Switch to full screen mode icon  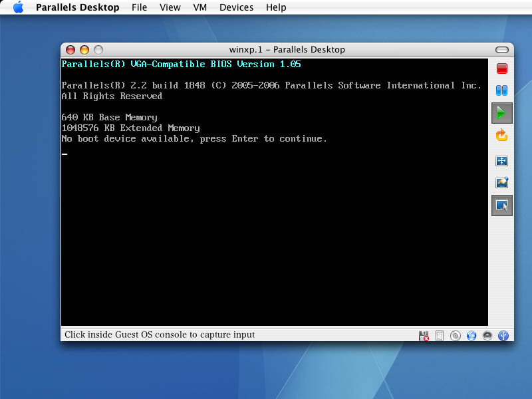[x=502, y=161]
